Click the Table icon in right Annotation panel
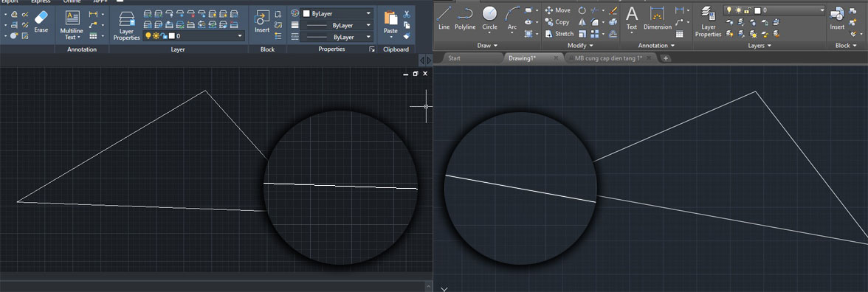Screen dimensions: 868x292 click(679, 34)
